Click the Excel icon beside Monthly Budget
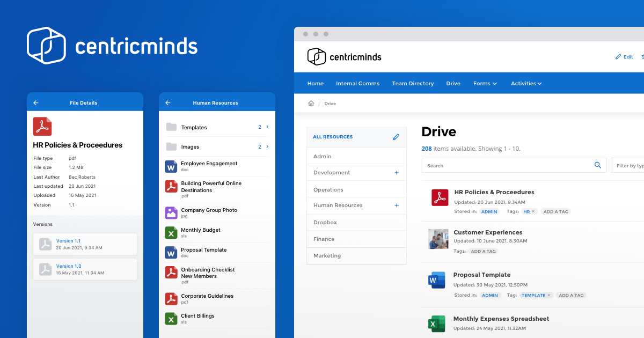The image size is (644, 338). 171,232
